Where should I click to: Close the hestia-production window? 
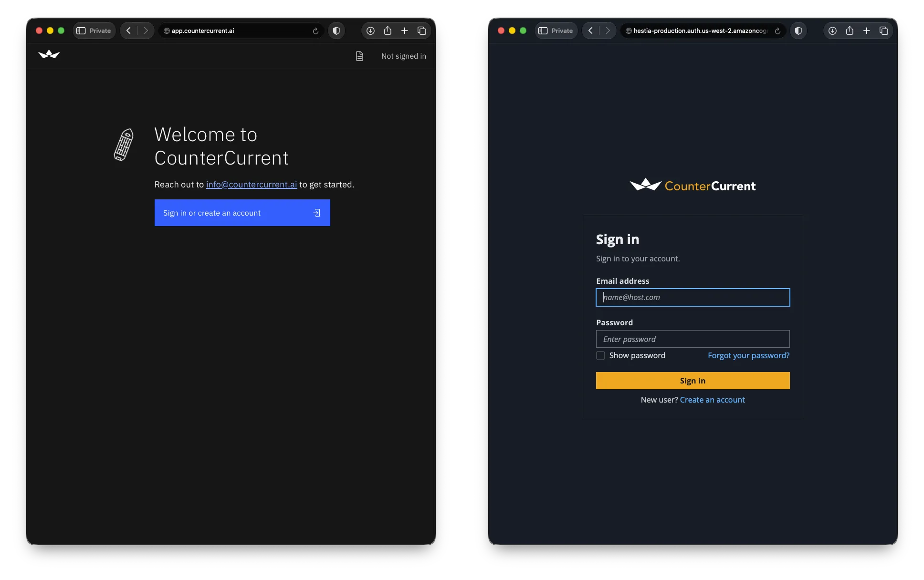tap(501, 31)
